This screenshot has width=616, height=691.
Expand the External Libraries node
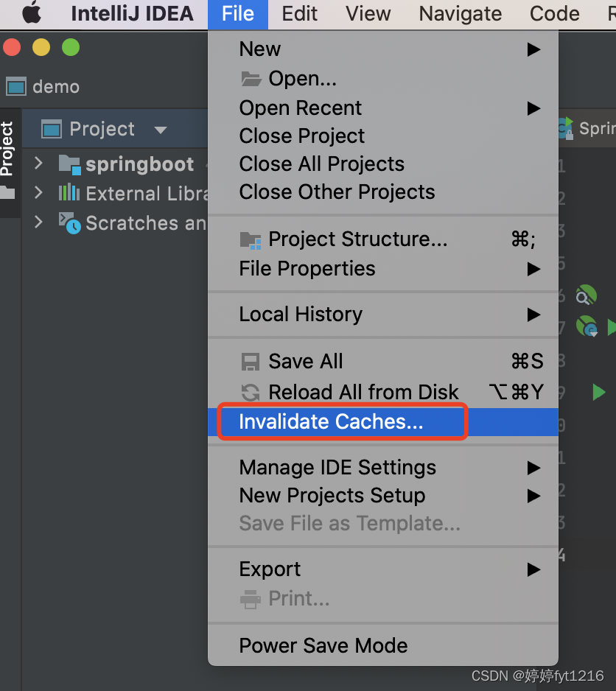[38, 192]
